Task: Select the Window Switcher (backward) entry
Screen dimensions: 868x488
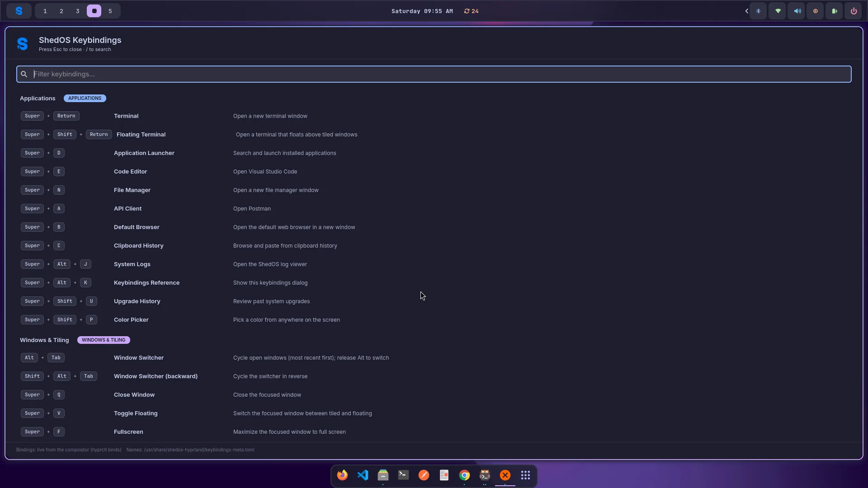Action: tap(156, 376)
